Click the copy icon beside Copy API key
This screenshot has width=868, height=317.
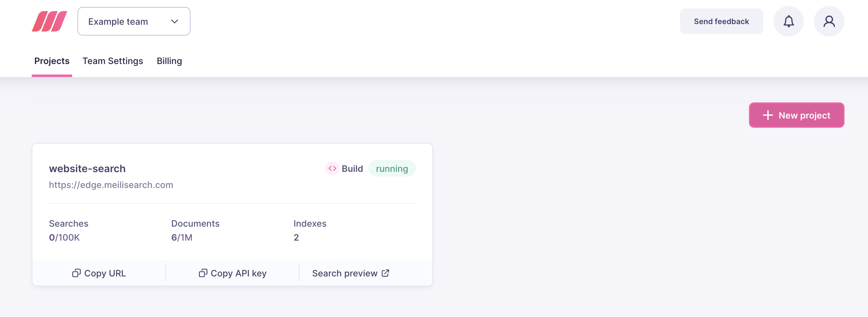click(203, 273)
